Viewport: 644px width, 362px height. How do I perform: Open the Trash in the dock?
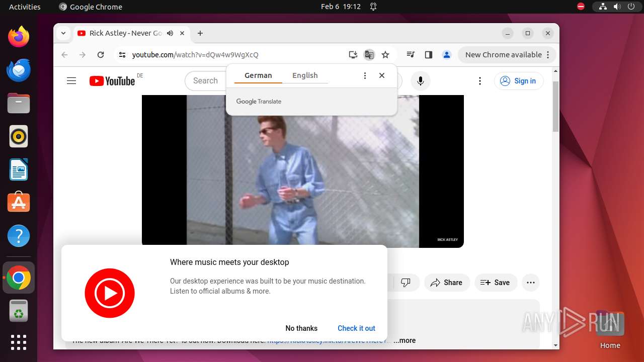point(19,311)
